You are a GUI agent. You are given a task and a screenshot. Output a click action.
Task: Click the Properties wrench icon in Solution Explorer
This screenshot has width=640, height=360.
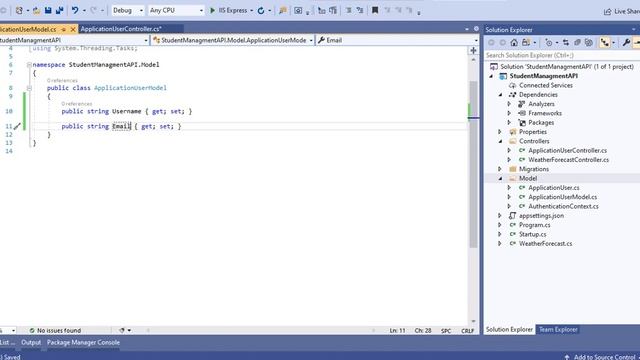click(x=626, y=42)
